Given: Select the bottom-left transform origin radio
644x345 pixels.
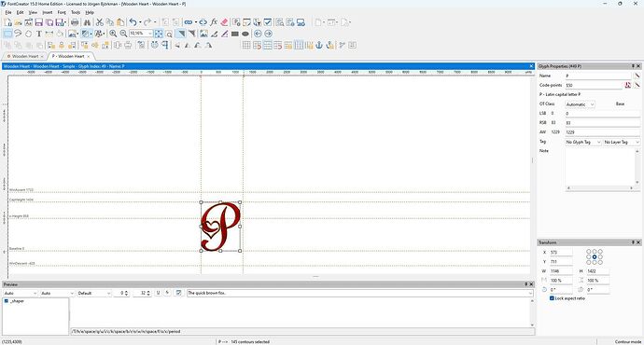Looking at the screenshot, I should pyautogui.click(x=589, y=262).
